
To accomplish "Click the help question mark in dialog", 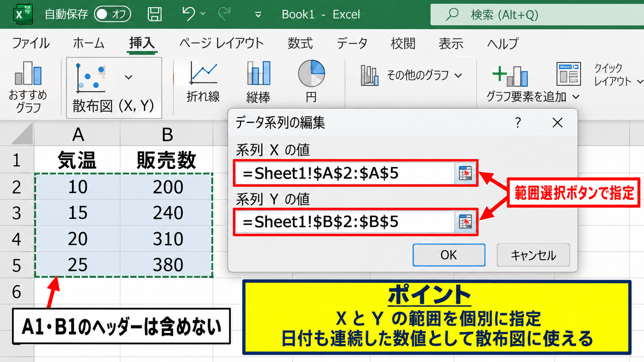I will 518,123.
